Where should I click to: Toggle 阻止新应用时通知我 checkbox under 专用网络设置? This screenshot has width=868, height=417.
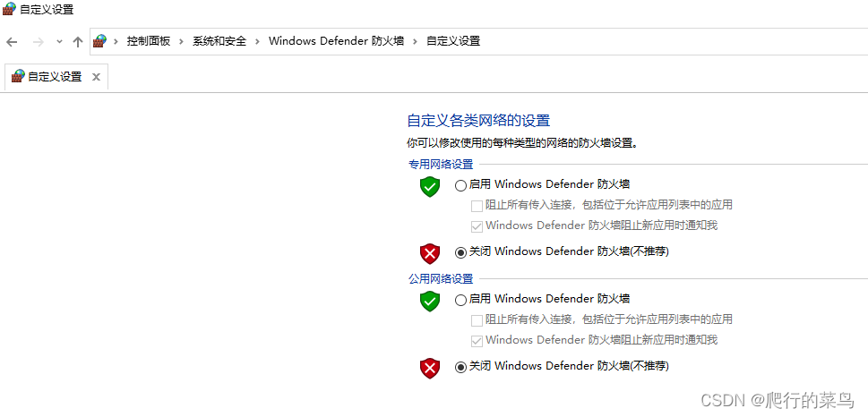[477, 226]
